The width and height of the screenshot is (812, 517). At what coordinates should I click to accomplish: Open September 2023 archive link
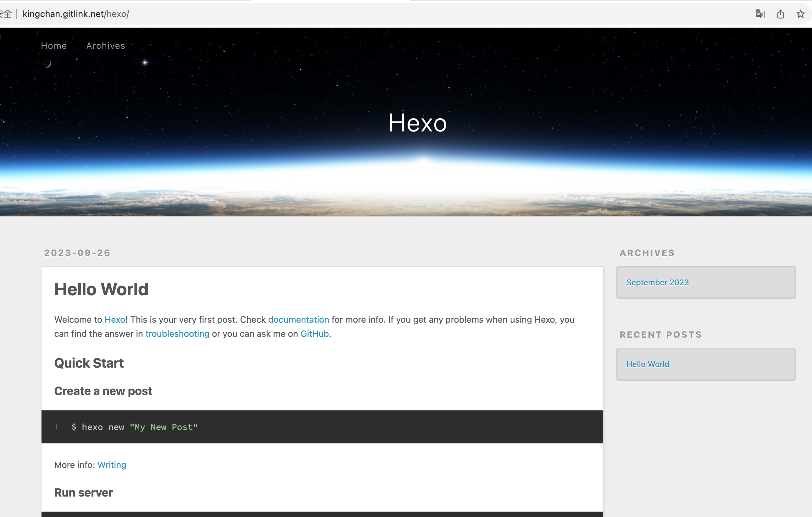[x=658, y=282]
